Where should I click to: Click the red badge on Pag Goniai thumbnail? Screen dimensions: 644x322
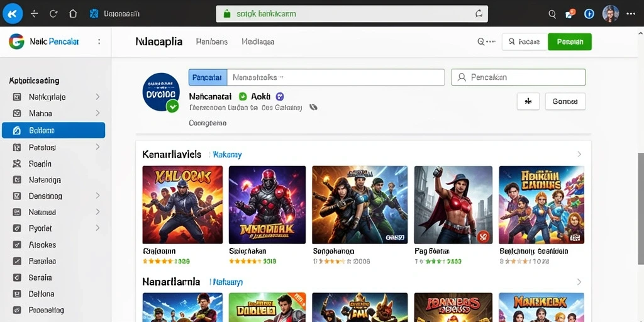tap(484, 236)
